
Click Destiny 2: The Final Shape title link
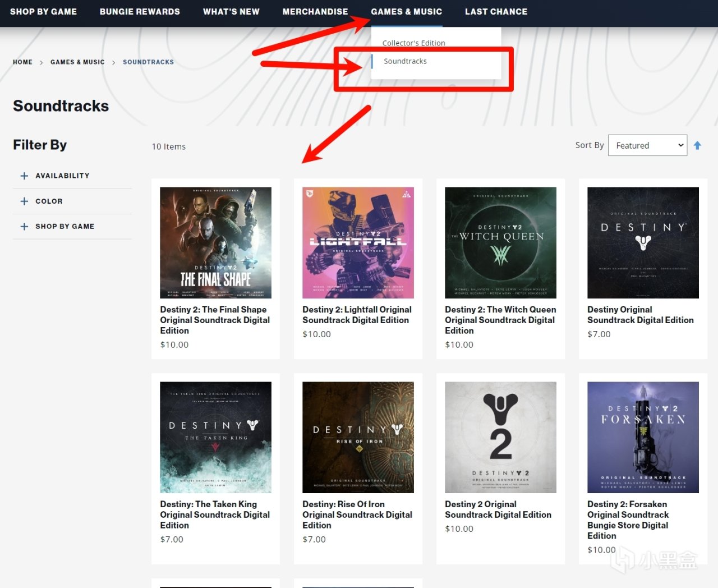[x=215, y=320]
